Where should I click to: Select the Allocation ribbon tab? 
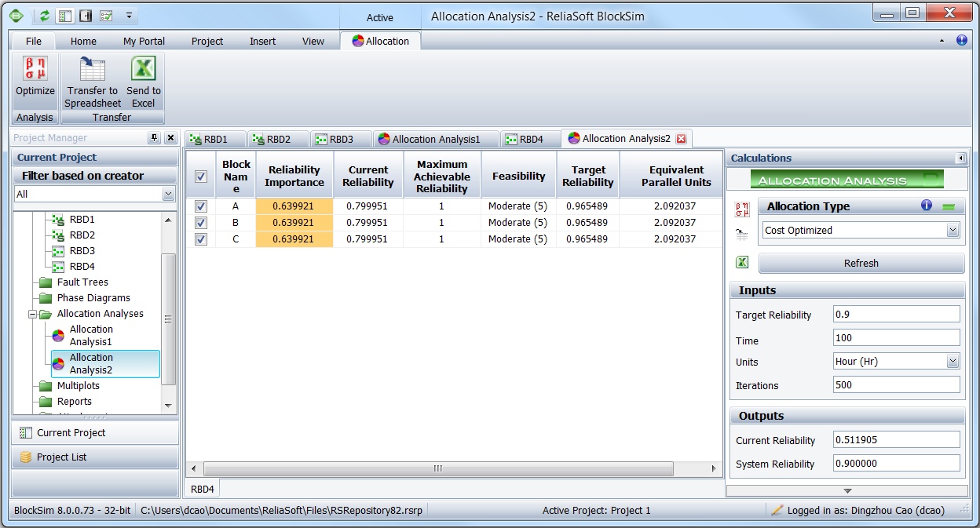click(x=381, y=42)
